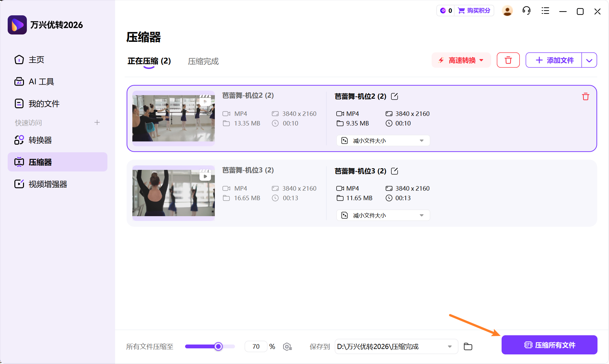The height and width of the screenshot is (364, 609).
Task: Open the 视频增强器 tool
Action: [47, 184]
